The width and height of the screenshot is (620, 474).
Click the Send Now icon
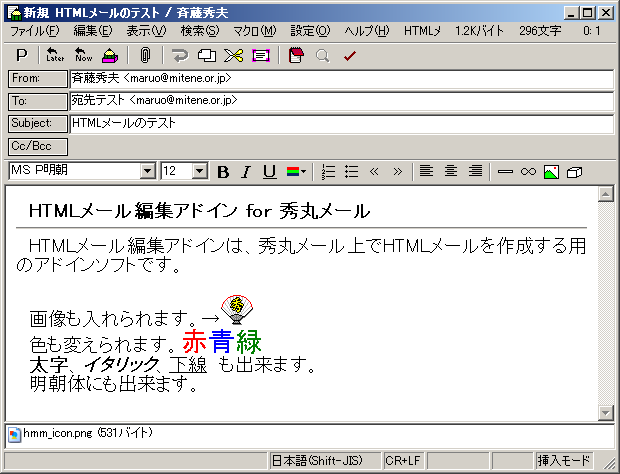tap(83, 55)
